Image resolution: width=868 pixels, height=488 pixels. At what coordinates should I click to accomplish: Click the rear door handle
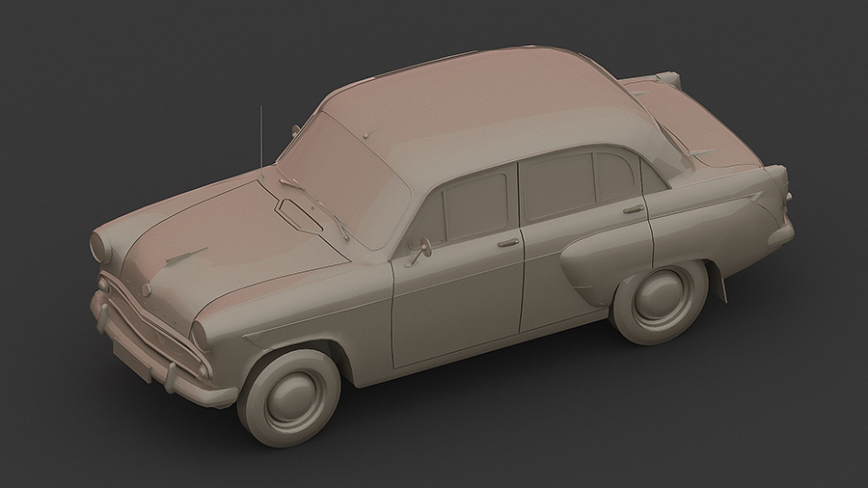[x=634, y=209]
